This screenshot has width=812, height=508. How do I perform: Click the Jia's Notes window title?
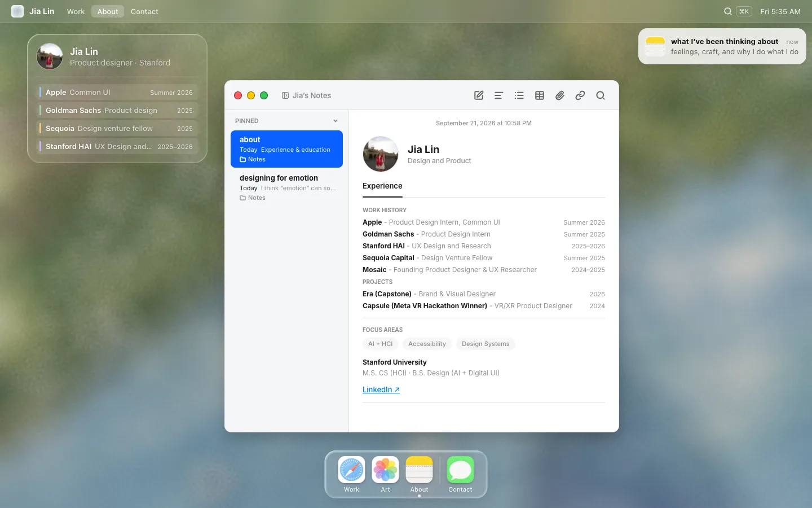pos(312,95)
